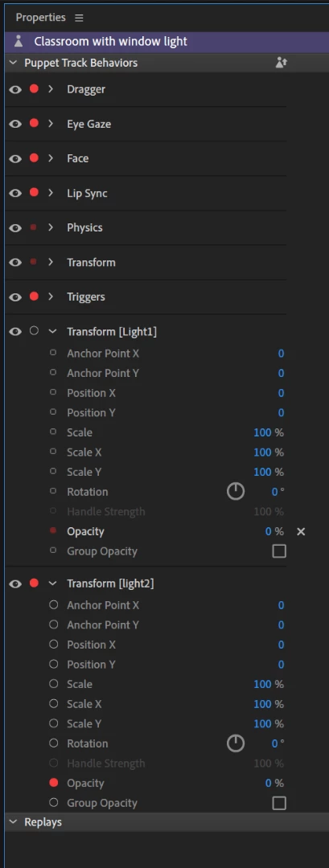329x868 pixels.
Task: Remove Light1 Opacity recording with X icon
Action: (301, 531)
